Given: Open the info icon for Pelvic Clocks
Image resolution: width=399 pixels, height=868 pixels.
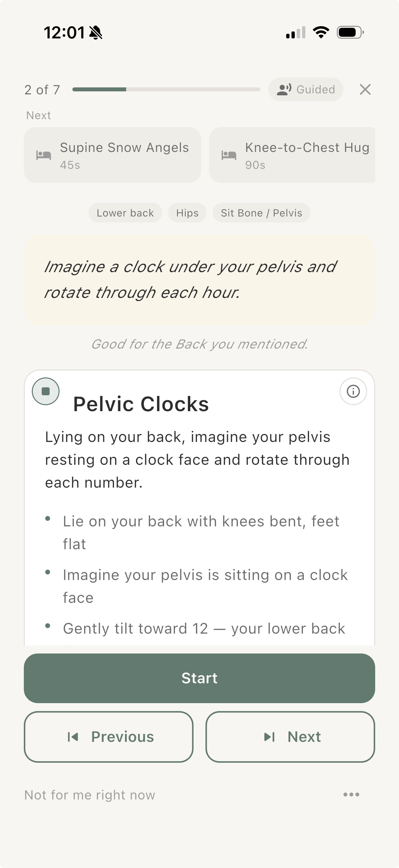Looking at the screenshot, I should 353,391.
